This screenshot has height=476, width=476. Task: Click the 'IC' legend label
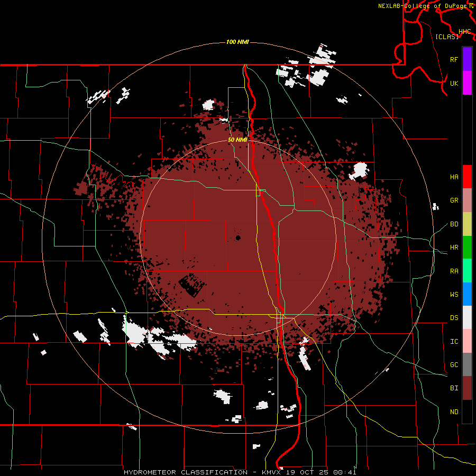point(454,342)
